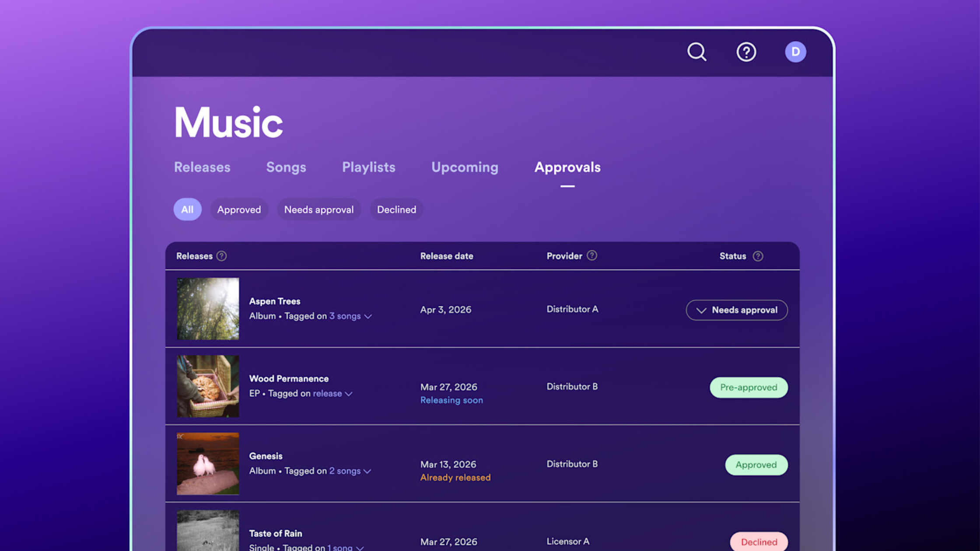The height and width of the screenshot is (551, 980).
Task: Filter by Needs approval chip
Action: pos(319,209)
